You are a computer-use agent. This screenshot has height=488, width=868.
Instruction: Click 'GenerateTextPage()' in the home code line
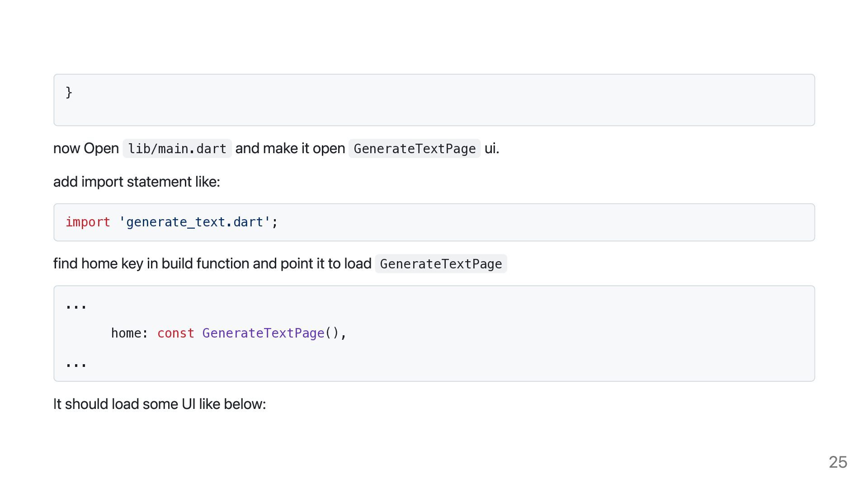coord(270,333)
